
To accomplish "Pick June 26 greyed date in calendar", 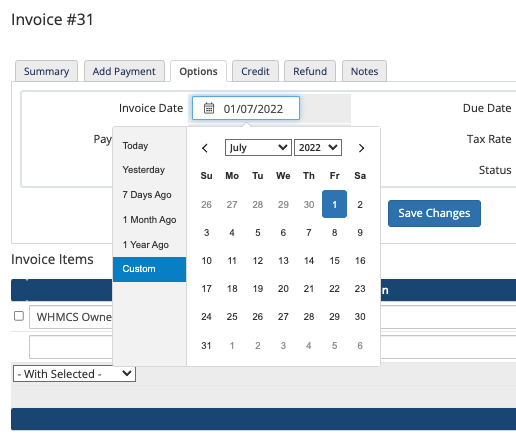I will (206, 204).
